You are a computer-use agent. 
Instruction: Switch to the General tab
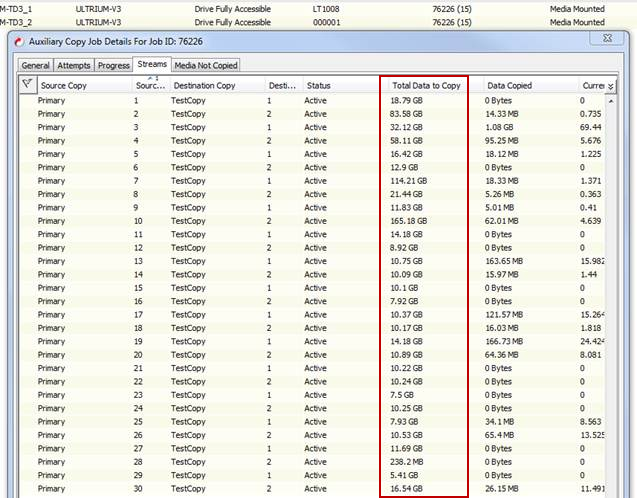pos(36,65)
